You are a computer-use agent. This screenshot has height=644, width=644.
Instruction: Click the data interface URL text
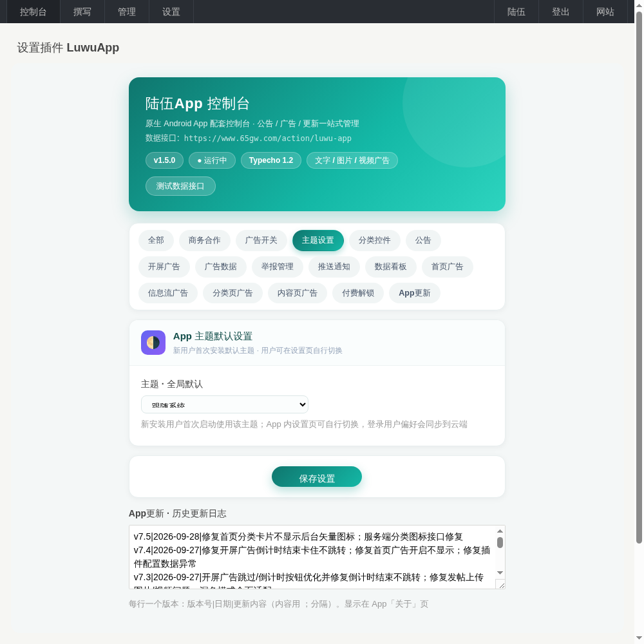click(267, 138)
